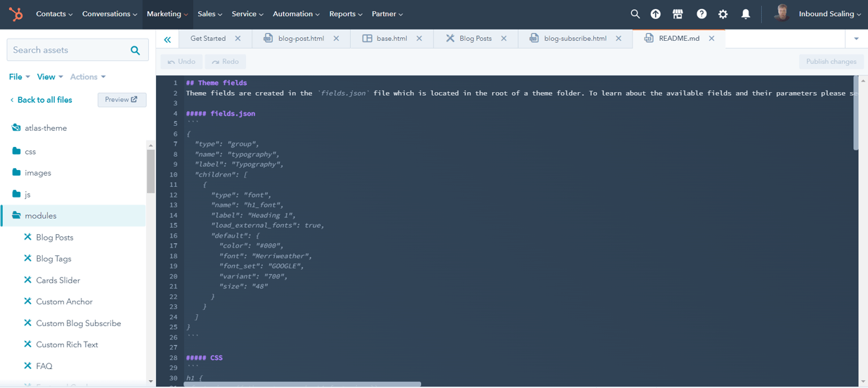Open the File dropdown in sidebar
Screen dimensions: 868x388
(19, 77)
